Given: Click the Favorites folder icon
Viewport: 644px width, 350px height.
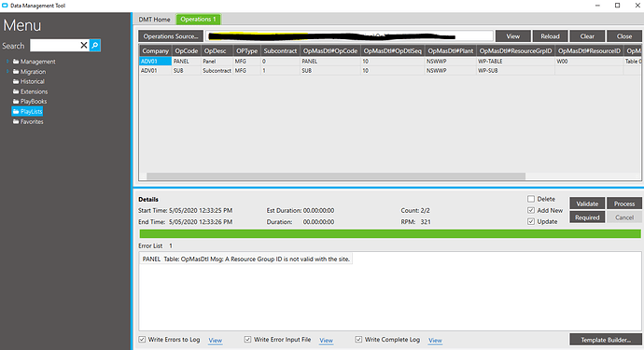Looking at the screenshot, I should 16,121.
